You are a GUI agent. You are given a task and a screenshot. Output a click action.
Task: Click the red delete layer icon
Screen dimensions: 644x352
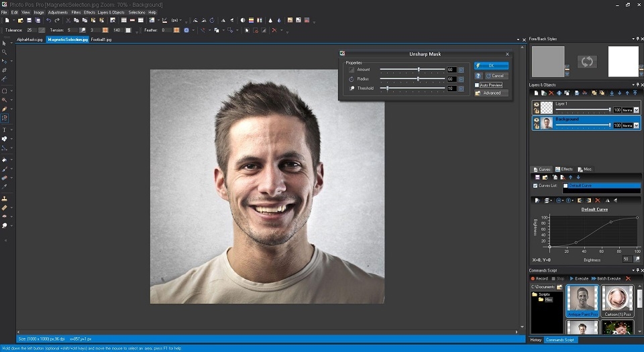(551, 93)
